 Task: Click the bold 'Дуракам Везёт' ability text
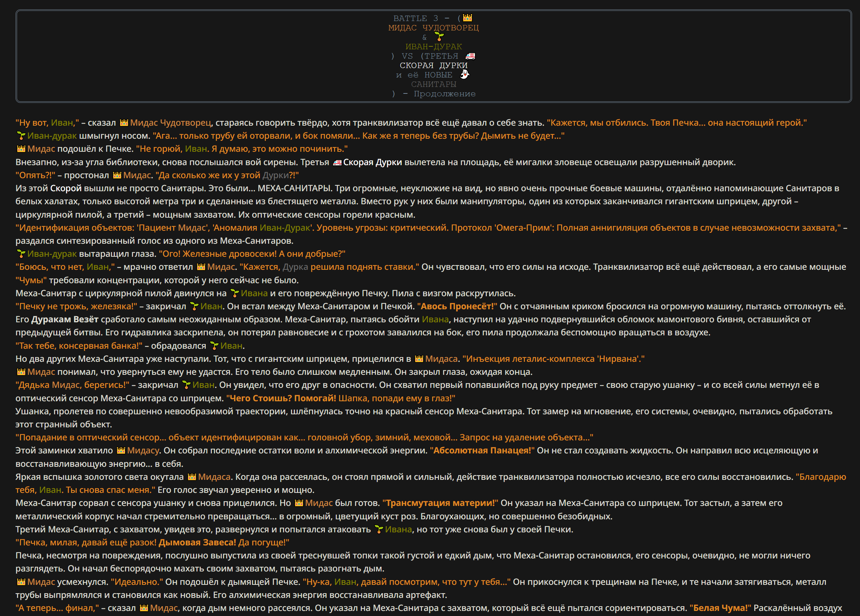[x=65, y=319]
